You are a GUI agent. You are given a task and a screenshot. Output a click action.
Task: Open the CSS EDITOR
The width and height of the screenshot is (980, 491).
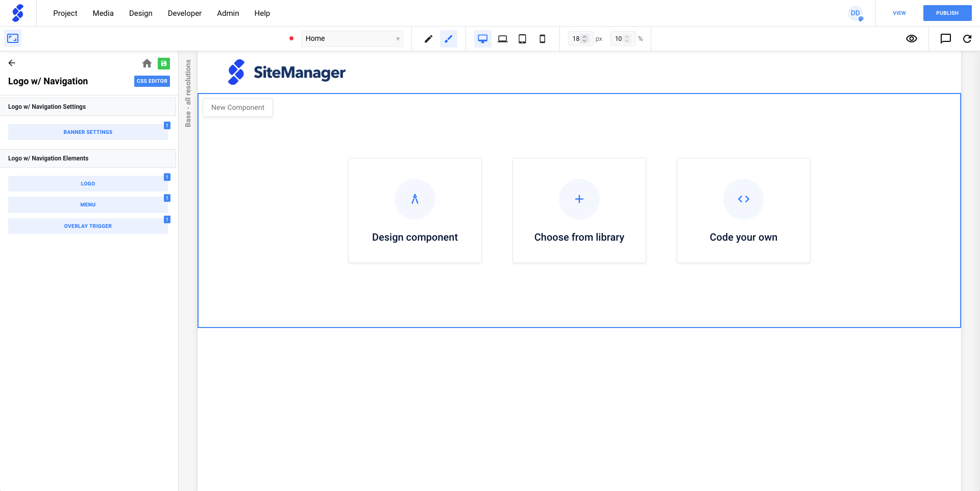[152, 81]
